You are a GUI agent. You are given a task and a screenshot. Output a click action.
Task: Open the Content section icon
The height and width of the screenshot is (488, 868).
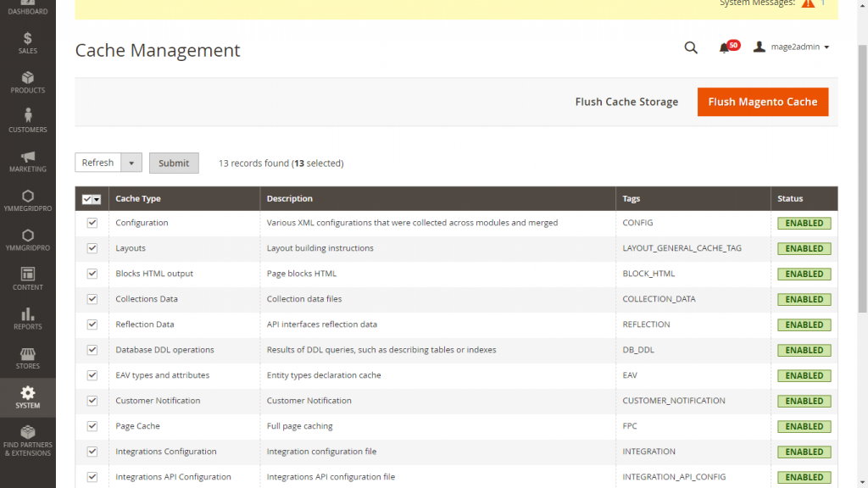(x=27, y=279)
